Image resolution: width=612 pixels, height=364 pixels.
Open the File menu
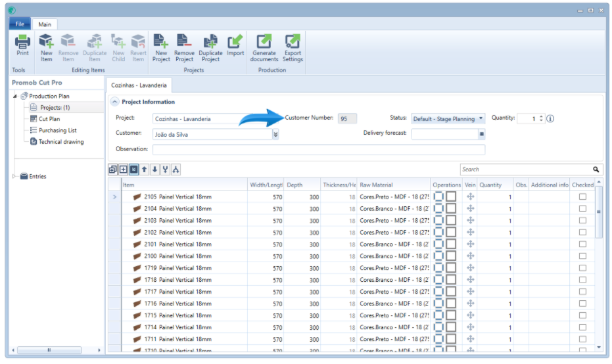[20, 24]
